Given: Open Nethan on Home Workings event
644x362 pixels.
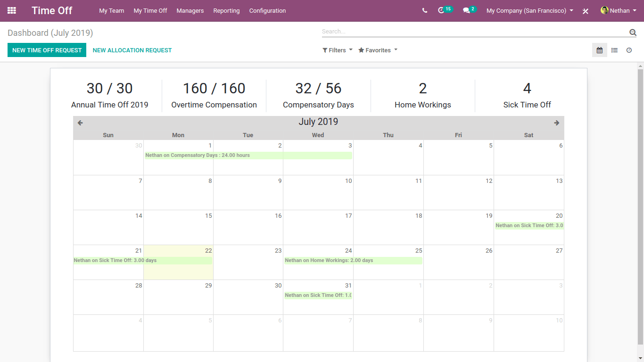Looking at the screenshot, I should click(x=353, y=260).
